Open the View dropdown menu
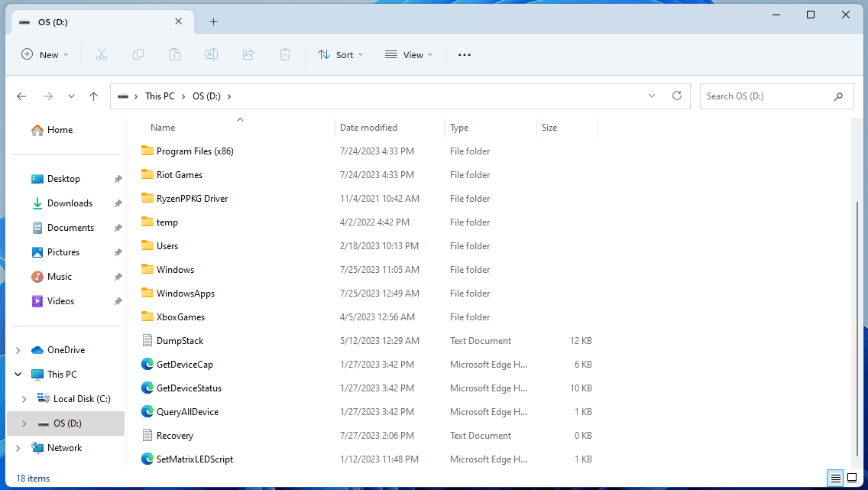 pos(409,55)
